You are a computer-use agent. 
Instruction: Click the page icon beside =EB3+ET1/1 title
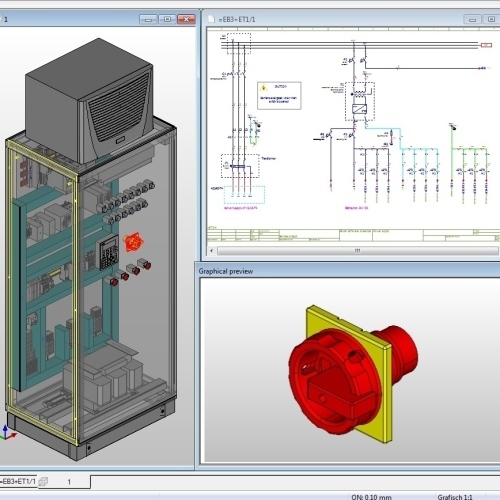click(211, 19)
